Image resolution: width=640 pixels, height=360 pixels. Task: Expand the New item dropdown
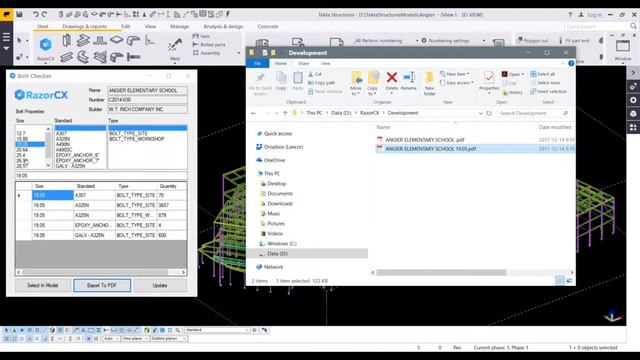(x=455, y=74)
